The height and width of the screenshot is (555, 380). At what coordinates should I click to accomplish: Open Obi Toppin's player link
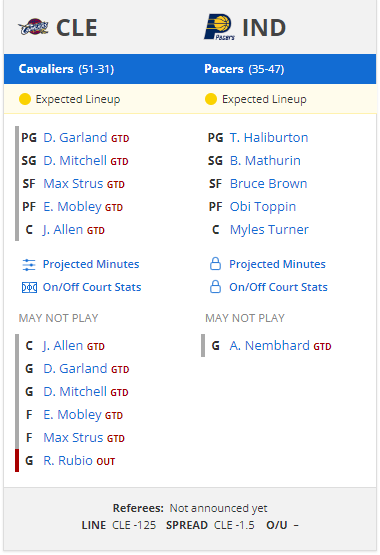point(263,207)
